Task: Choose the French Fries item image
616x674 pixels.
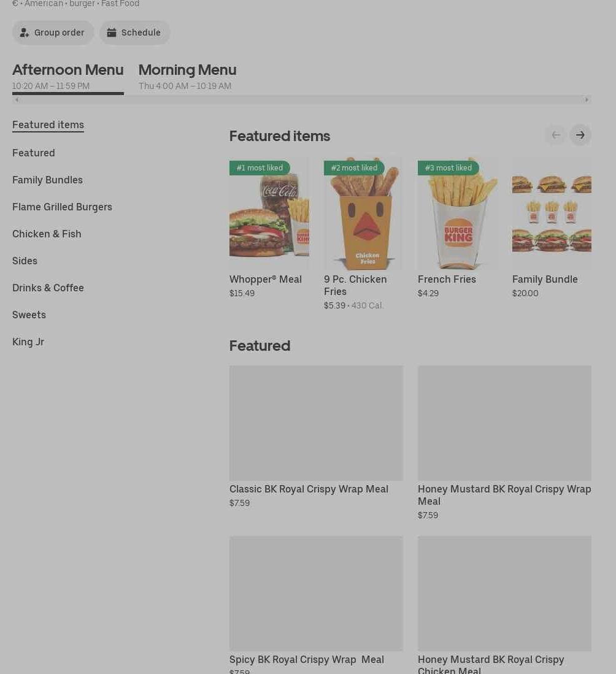Action: (458, 213)
